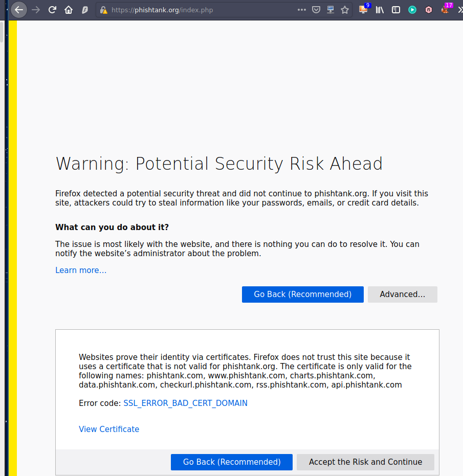The image size is (463, 476).
Task: Click the upper Go Back (Recommended) button
Action: click(302, 294)
